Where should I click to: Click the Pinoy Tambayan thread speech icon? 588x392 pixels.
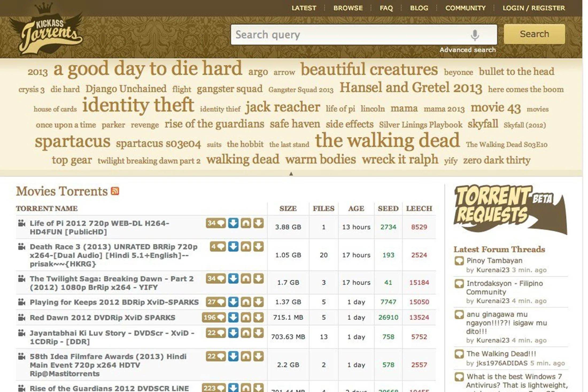[459, 261]
